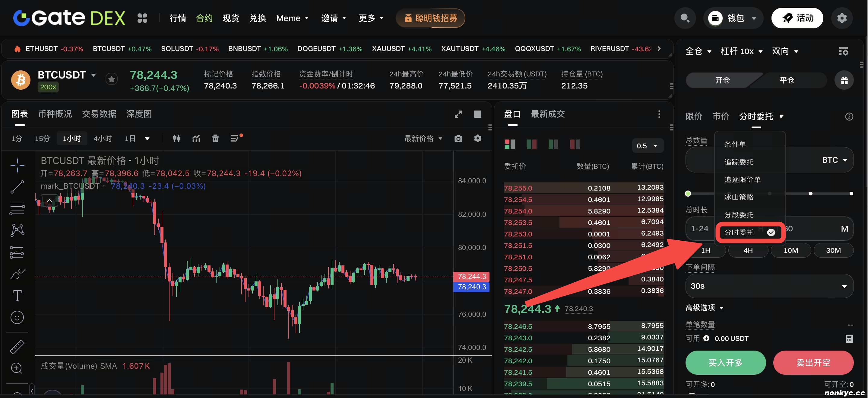Switch to the 交易数据 tab
868x398 pixels.
[99, 114]
